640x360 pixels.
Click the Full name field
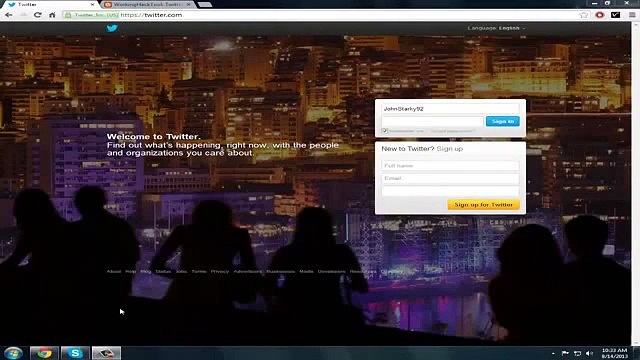pos(451,166)
